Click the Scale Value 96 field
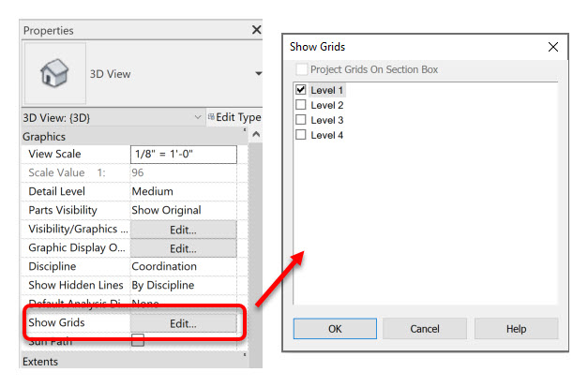 coord(184,172)
